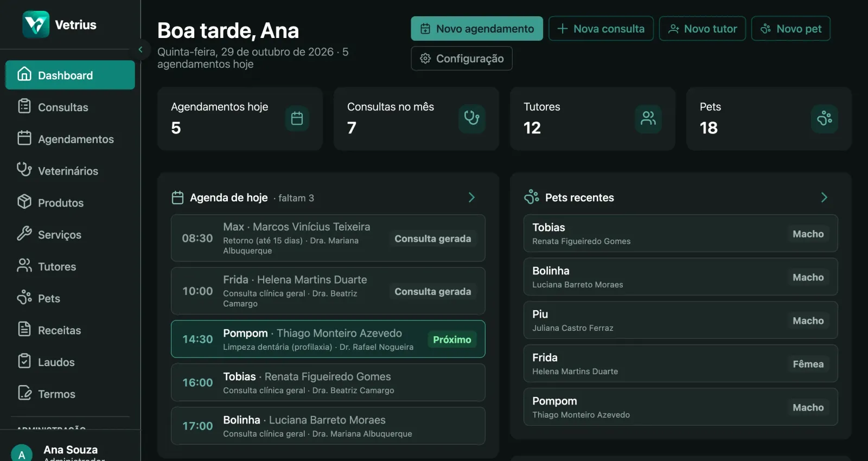Click the Tutores statistic value 12

click(x=532, y=128)
